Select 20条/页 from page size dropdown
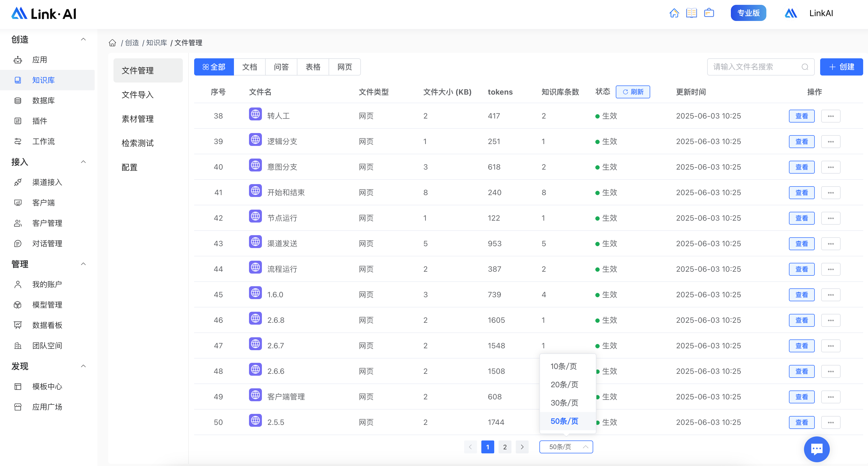The height and width of the screenshot is (466, 868). (x=564, y=385)
